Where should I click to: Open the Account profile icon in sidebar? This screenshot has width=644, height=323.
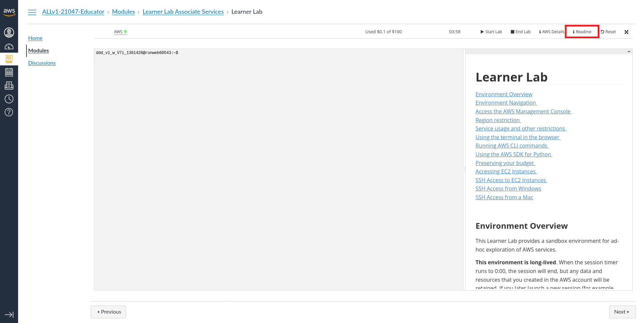pyautogui.click(x=9, y=33)
